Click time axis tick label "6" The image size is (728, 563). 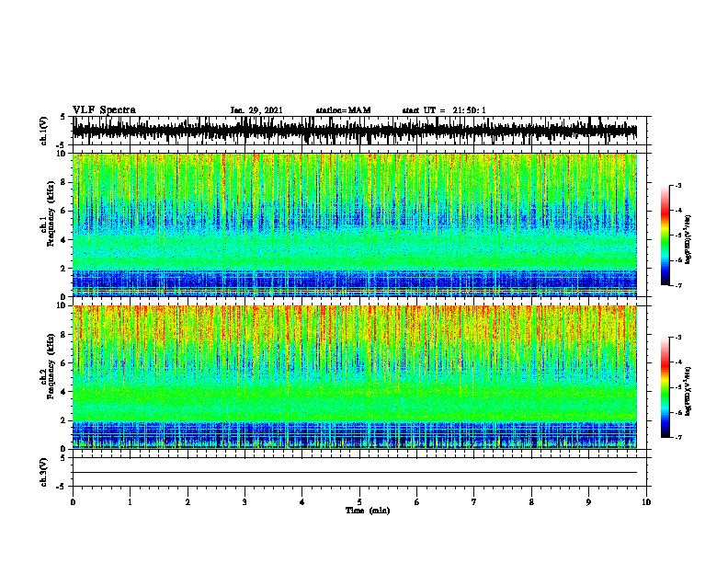(x=417, y=502)
